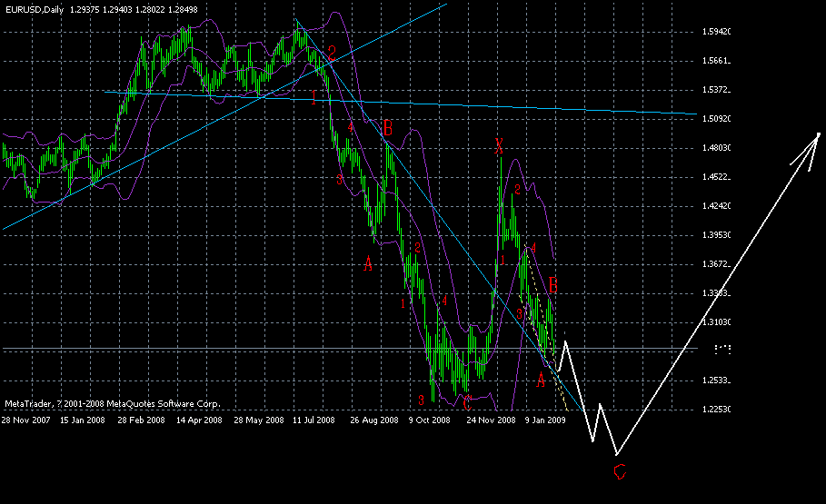Click the EURUSD,Daily chart title

tap(35, 9)
